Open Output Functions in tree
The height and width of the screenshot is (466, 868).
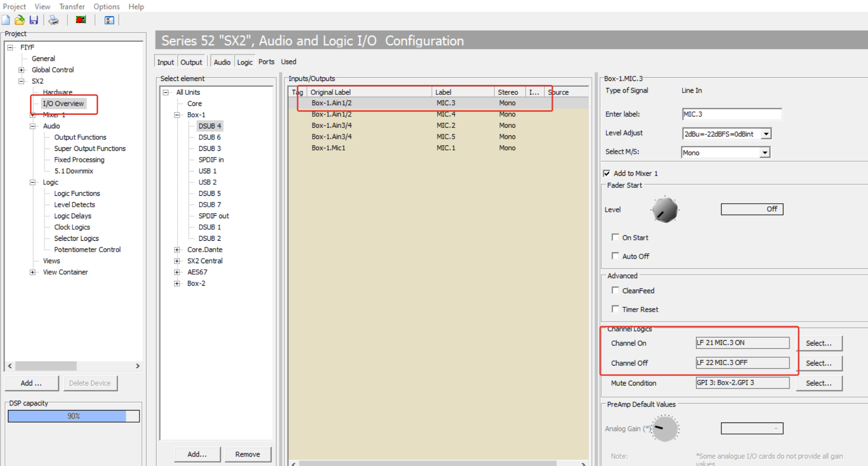[x=80, y=137]
